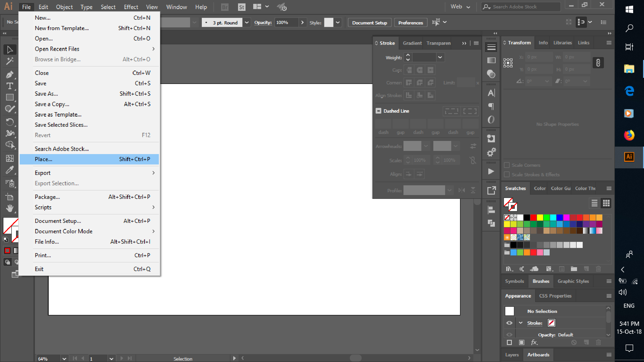Image resolution: width=644 pixels, height=362 pixels.
Task: Open the artboard number dropdown
Action: (x=111, y=359)
